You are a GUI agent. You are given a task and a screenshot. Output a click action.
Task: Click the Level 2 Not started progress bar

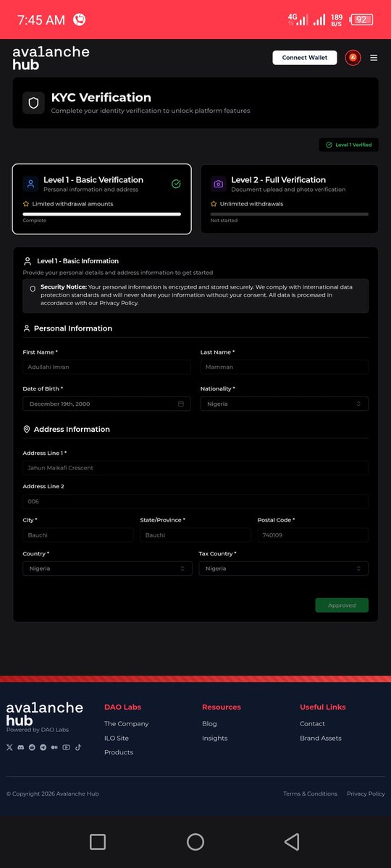(x=289, y=214)
